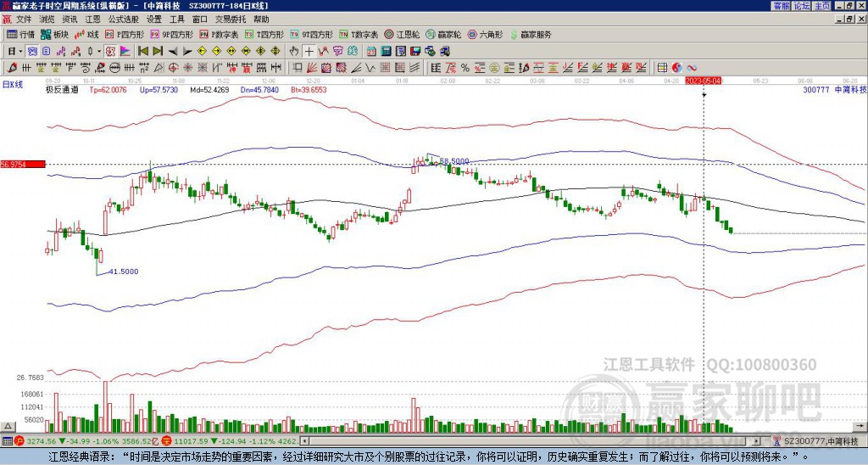The width and height of the screenshot is (868, 465).
Task: Click the 行情 toolbar button
Action: [21, 34]
